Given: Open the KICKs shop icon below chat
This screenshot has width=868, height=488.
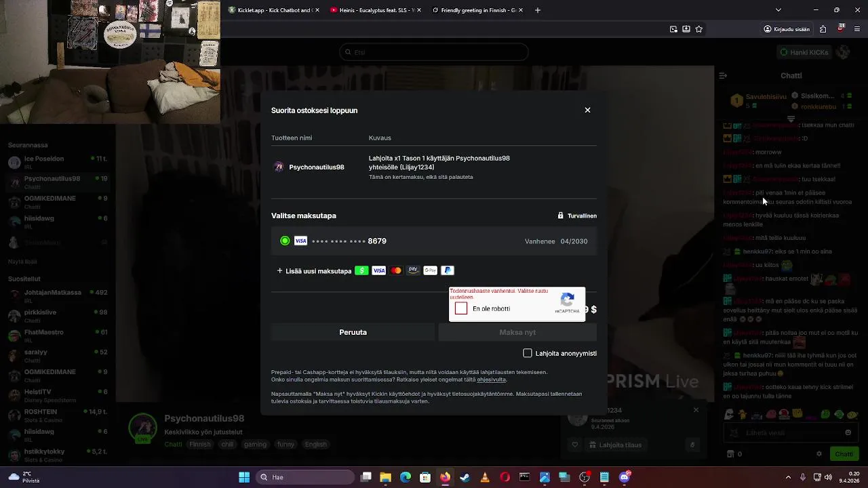Looking at the screenshot, I should (730, 454).
